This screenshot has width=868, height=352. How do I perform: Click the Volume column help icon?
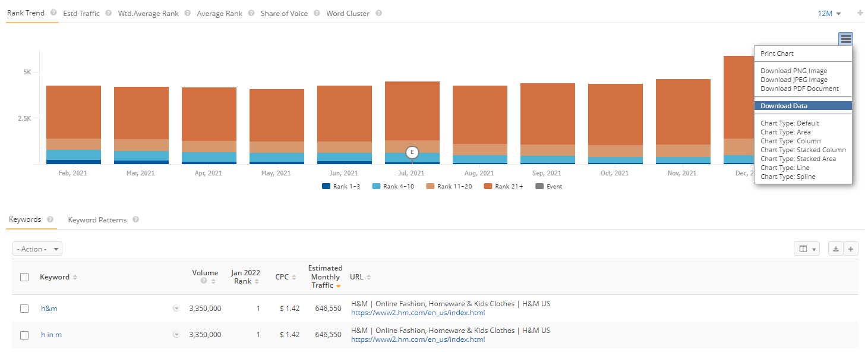pyautogui.click(x=204, y=281)
